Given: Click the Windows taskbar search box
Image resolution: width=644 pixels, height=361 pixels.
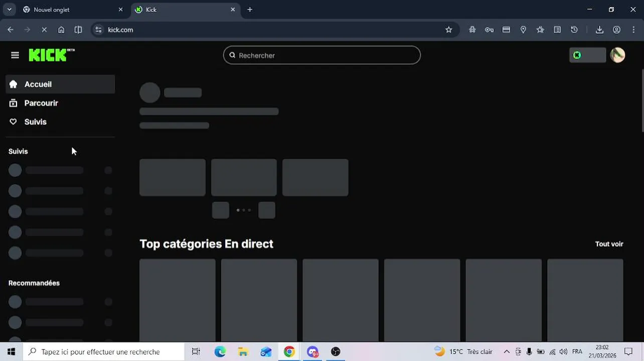Looking at the screenshot, I should click(104, 351).
